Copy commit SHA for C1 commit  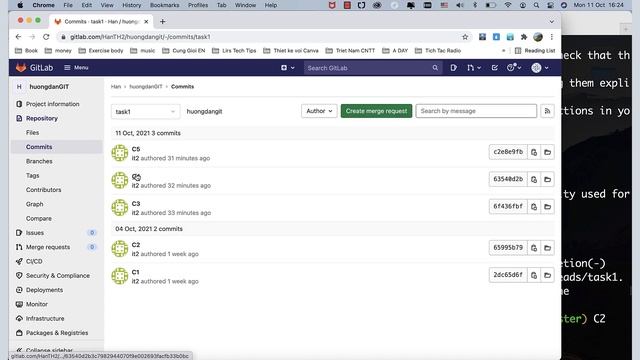(x=534, y=275)
